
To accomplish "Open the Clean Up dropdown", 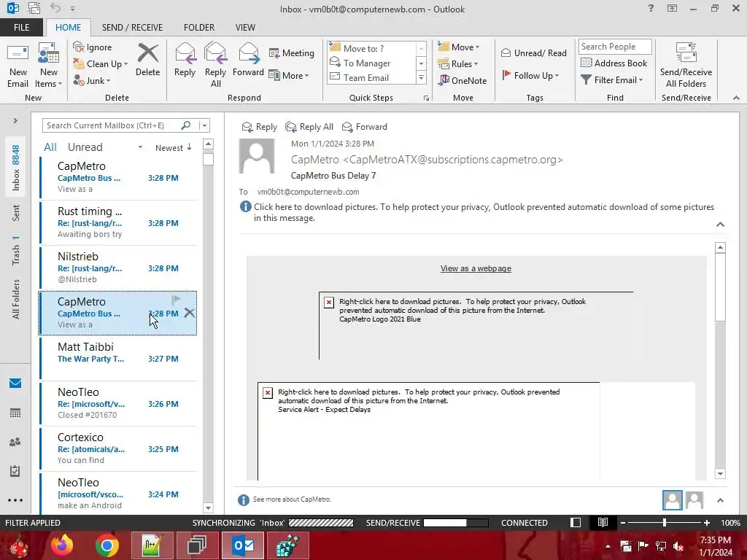I will point(101,64).
